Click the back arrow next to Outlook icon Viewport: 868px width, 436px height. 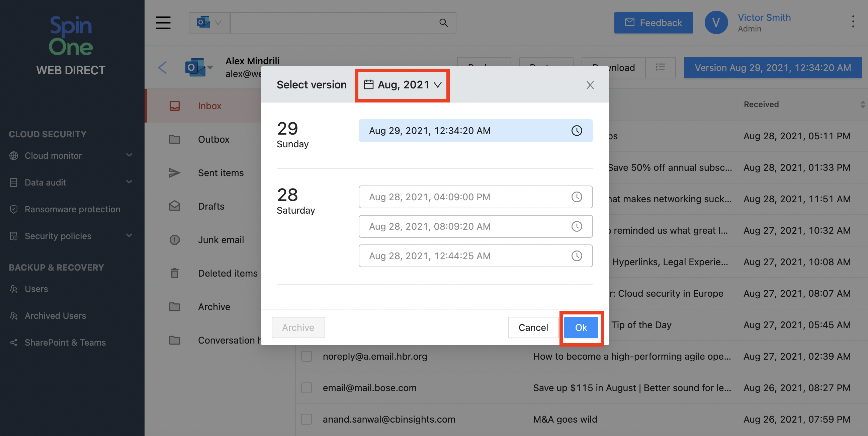pos(162,67)
